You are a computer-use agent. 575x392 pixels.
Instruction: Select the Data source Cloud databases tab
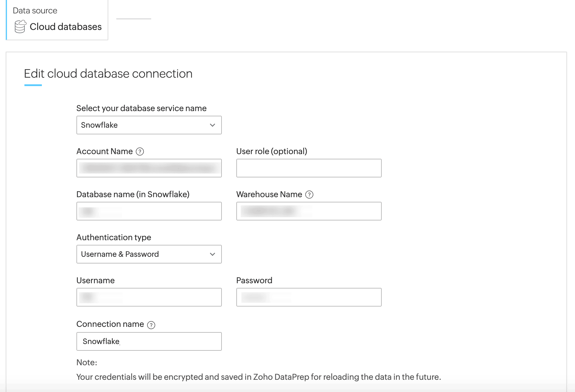(x=57, y=20)
